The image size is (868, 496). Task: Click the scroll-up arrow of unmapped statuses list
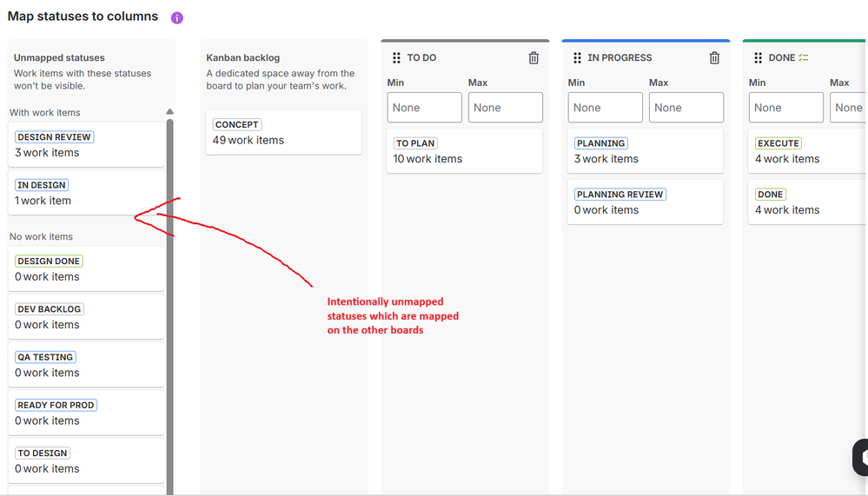point(170,112)
